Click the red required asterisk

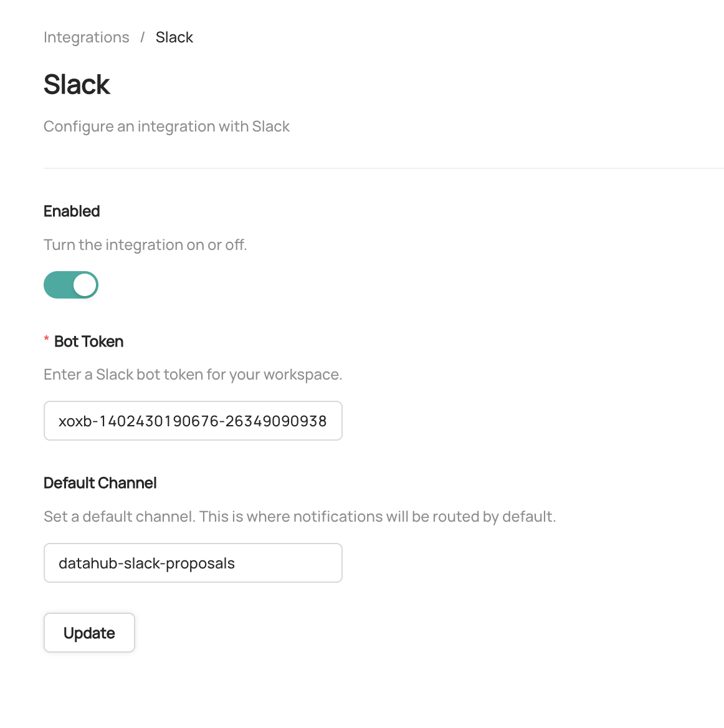(47, 340)
